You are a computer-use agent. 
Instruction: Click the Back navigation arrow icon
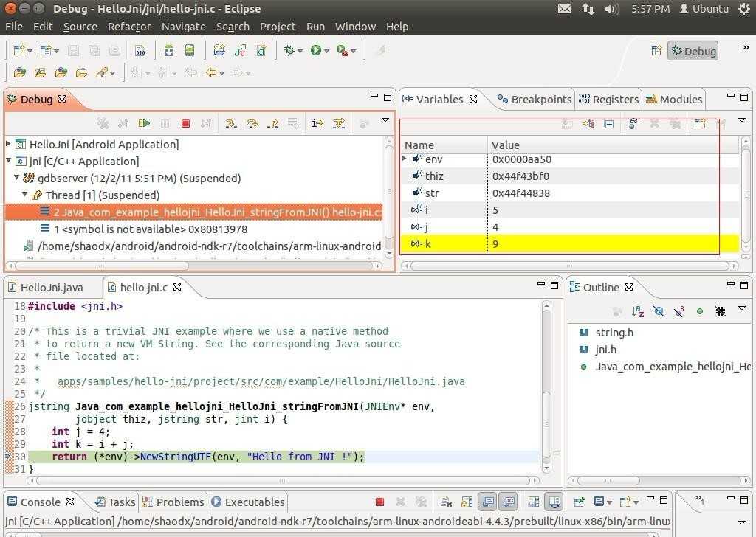click(x=211, y=73)
